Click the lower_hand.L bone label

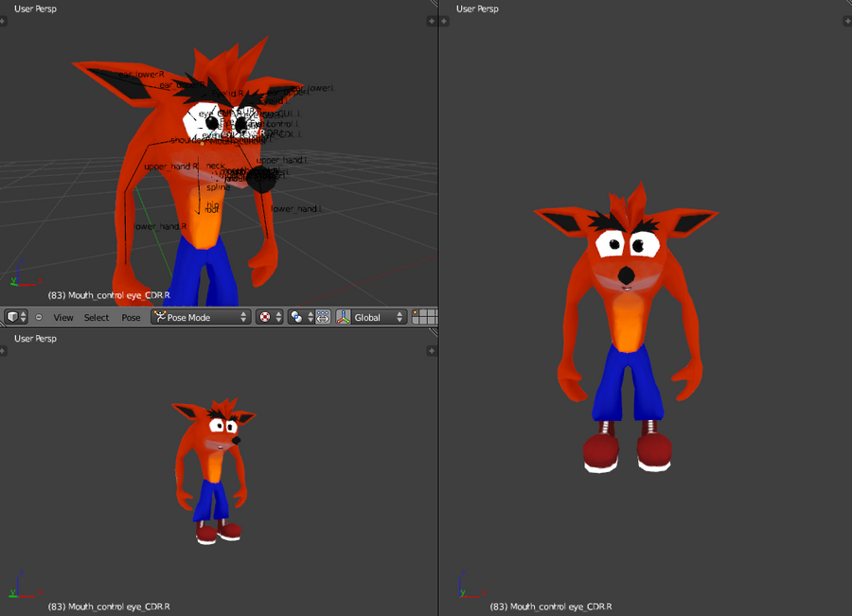pos(296,208)
